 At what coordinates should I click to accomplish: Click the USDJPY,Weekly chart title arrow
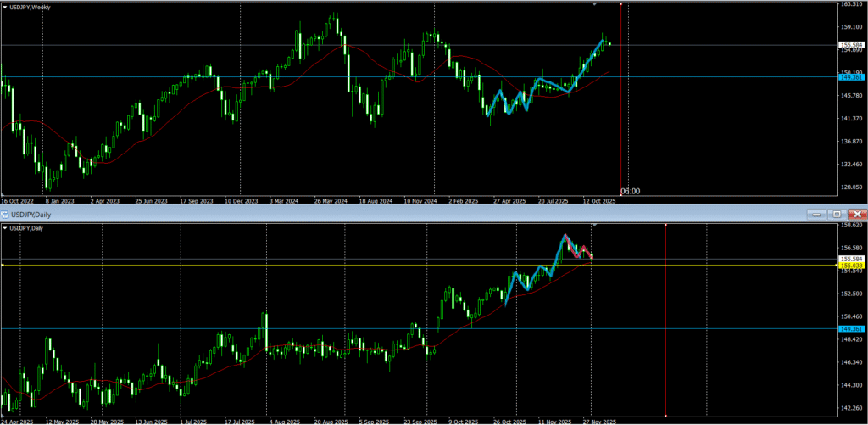pos(4,8)
